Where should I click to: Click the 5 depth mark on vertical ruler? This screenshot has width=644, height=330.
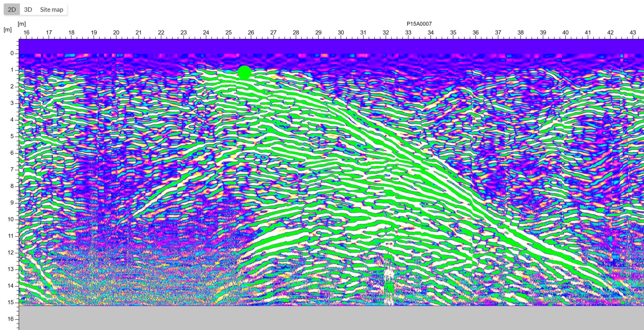coord(12,137)
